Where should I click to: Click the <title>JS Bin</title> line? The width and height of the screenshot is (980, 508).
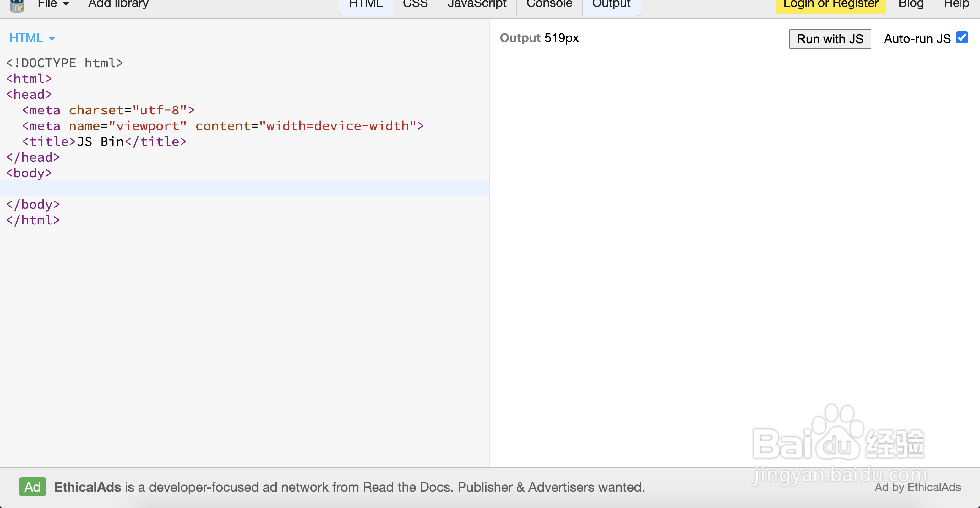(x=104, y=142)
